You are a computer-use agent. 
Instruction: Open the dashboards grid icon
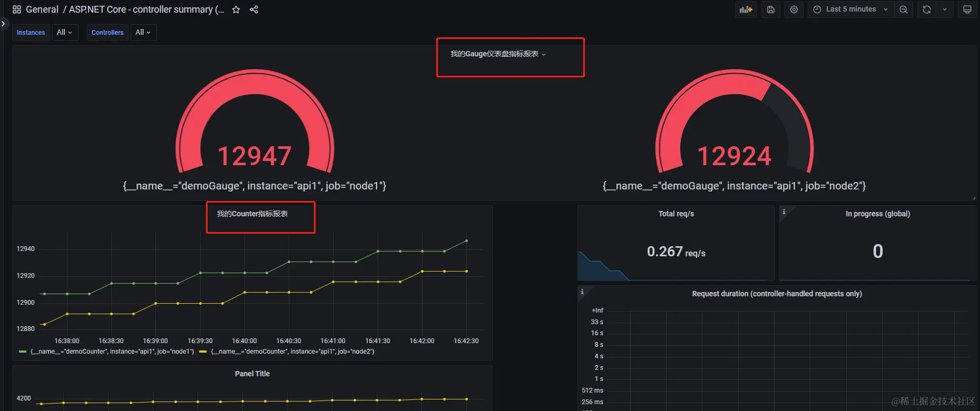pos(17,9)
